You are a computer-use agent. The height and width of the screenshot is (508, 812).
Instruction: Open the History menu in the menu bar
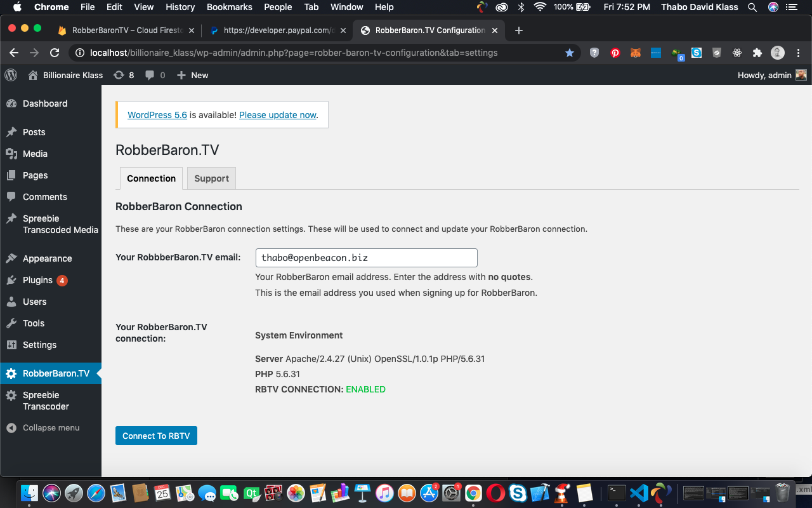click(180, 7)
